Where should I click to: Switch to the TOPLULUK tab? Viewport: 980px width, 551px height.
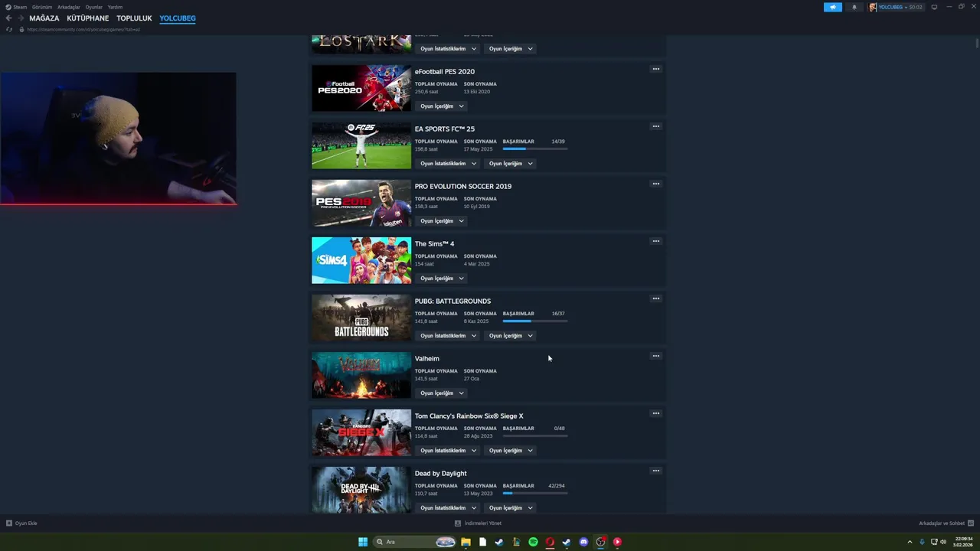tap(135, 18)
